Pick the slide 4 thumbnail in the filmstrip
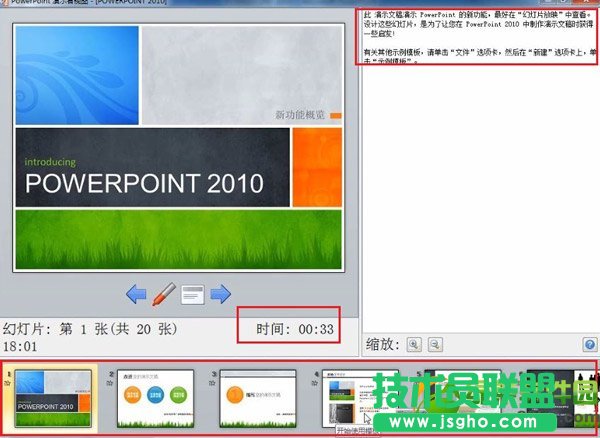Image resolution: width=600 pixels, height=438 pixels. click(x=358, y=396)
